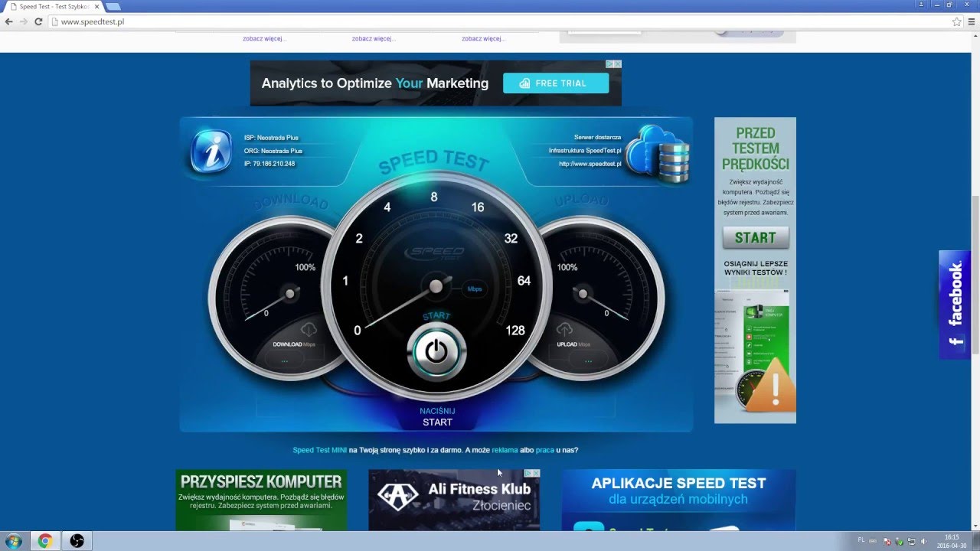
Task: Open the blue info icon beside ISP details
Action: 211,151
